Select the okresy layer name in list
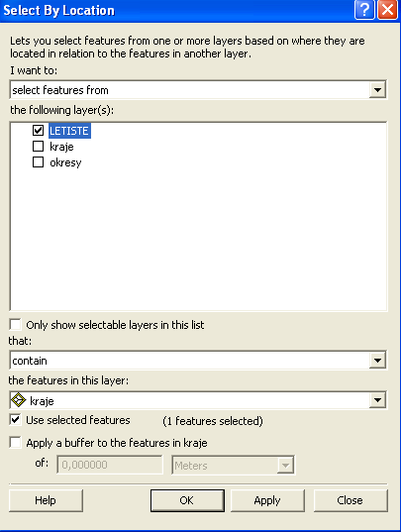This screenshot has width=401, height=532. coord(65,162)
